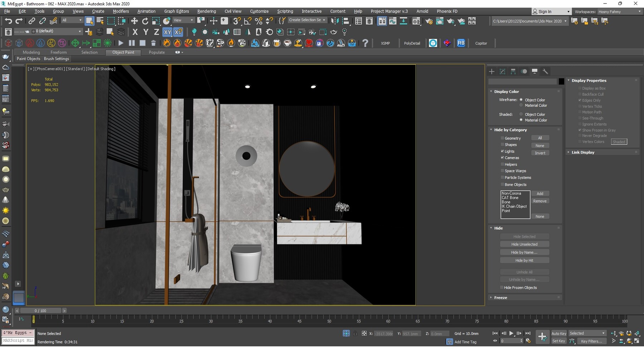Viewport: 644px width, 349px height.
Task: Click the Hide Unselected button
Action: [524, 244]
